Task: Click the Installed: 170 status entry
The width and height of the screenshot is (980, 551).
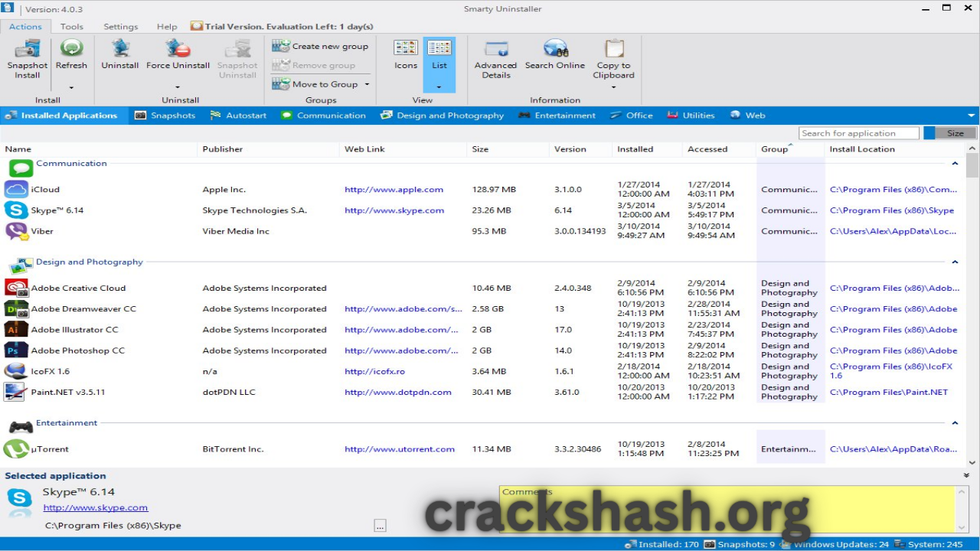Action: (x=662, y=544)
